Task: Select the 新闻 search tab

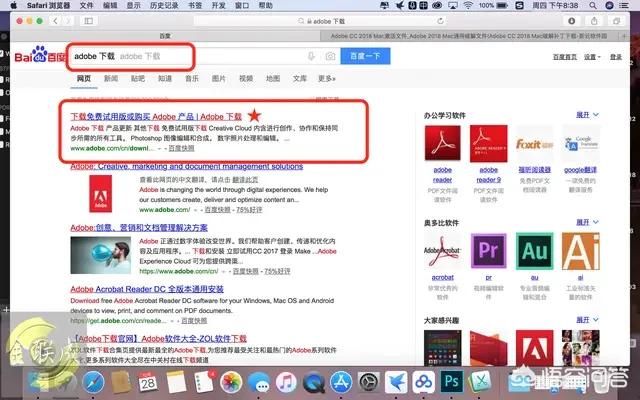Action: tap(111, 78)
